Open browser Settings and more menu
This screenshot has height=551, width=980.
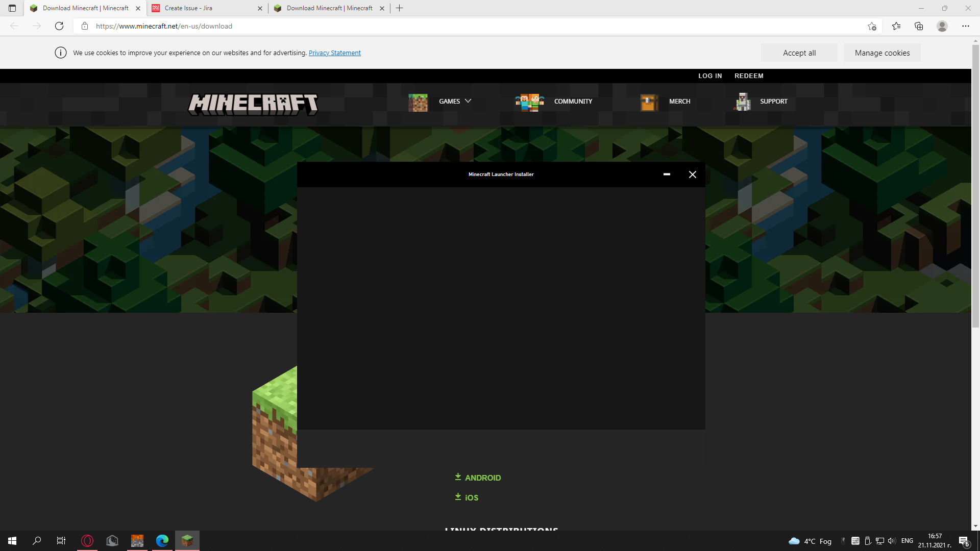pyautogui.click(x=965, y=26)
